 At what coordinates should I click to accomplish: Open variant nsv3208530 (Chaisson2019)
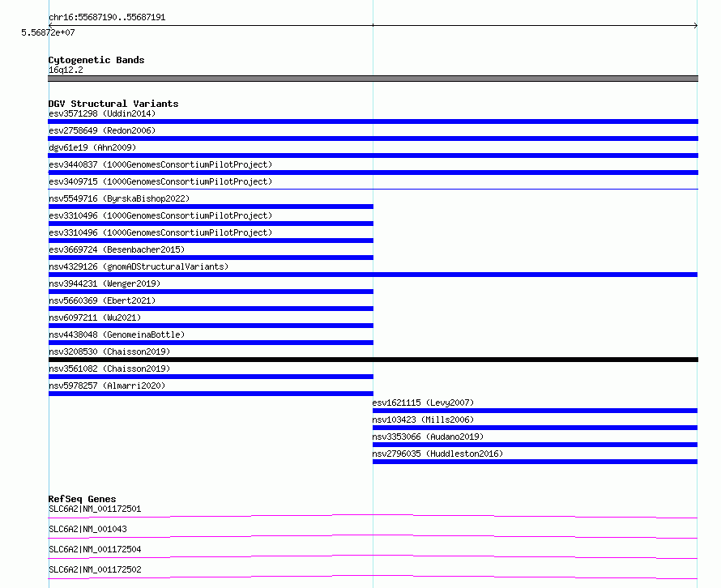click(109, 352)
